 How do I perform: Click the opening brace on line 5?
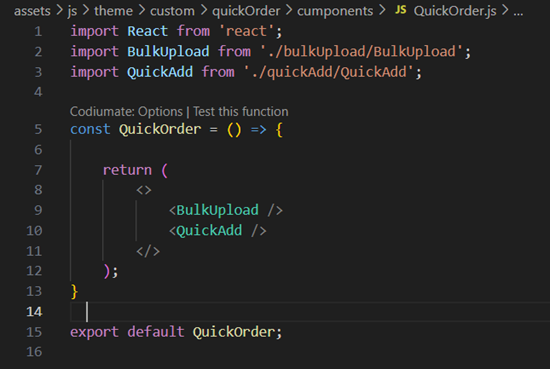coord(279,129)
